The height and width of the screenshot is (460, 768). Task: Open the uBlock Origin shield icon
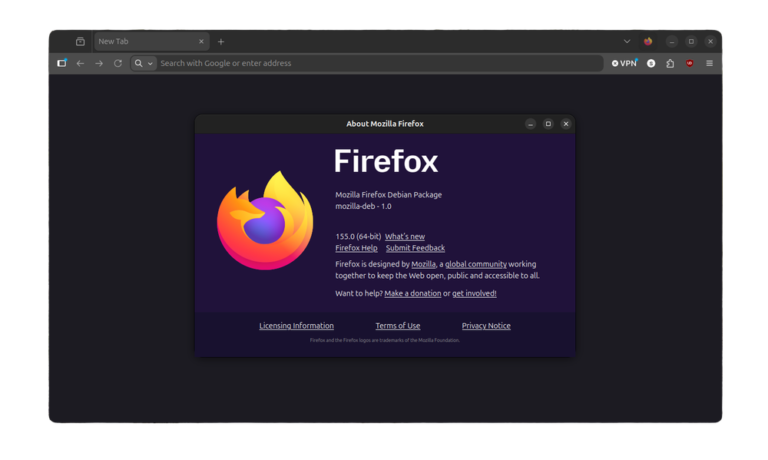coord(690,63)
